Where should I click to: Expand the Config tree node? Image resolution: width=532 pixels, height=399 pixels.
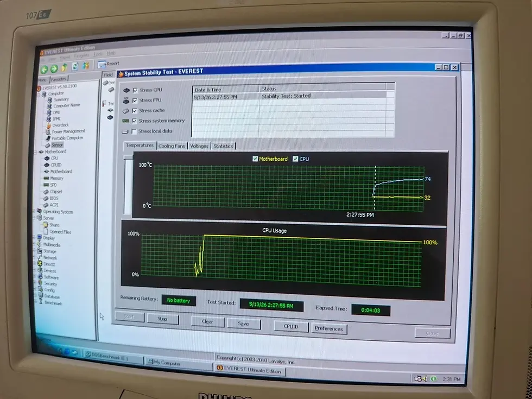tap(35, 289)
